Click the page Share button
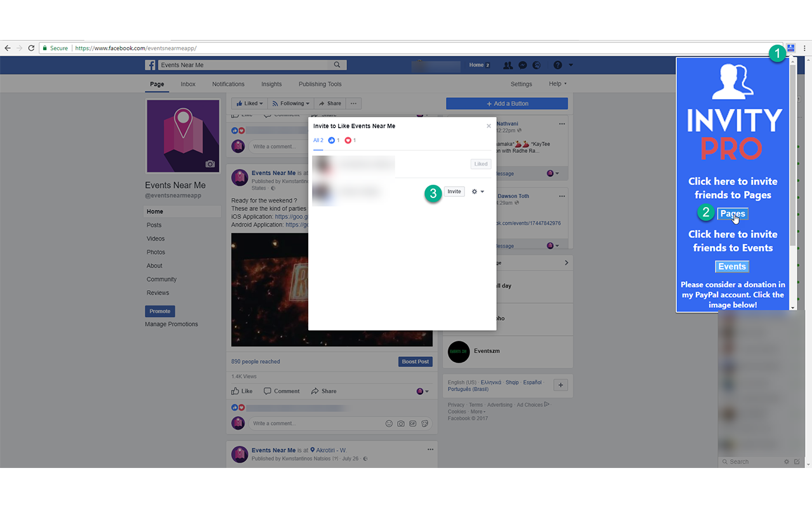Screen dimensions: 812x508 pos(330,104)
